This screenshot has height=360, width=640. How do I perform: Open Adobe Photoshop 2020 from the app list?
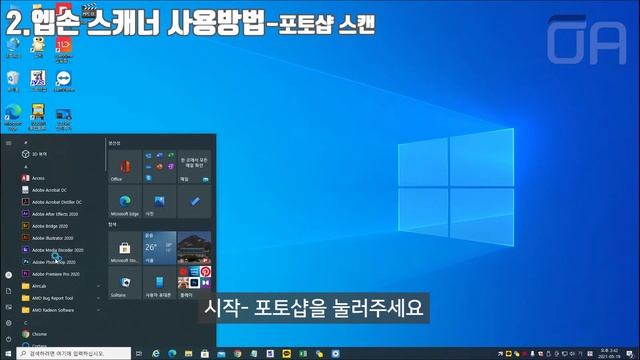coord(54,262)
